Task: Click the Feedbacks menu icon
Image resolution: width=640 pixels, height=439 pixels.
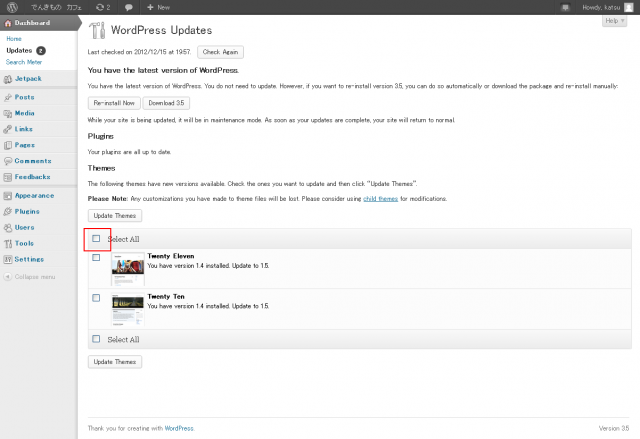Action: point(8,177)
